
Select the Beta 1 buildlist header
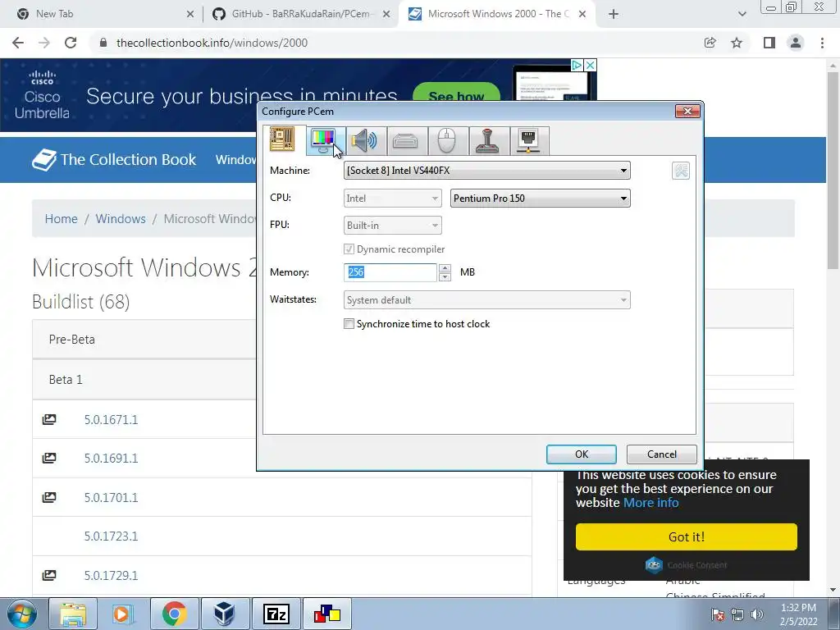click(x=144, y=379)
